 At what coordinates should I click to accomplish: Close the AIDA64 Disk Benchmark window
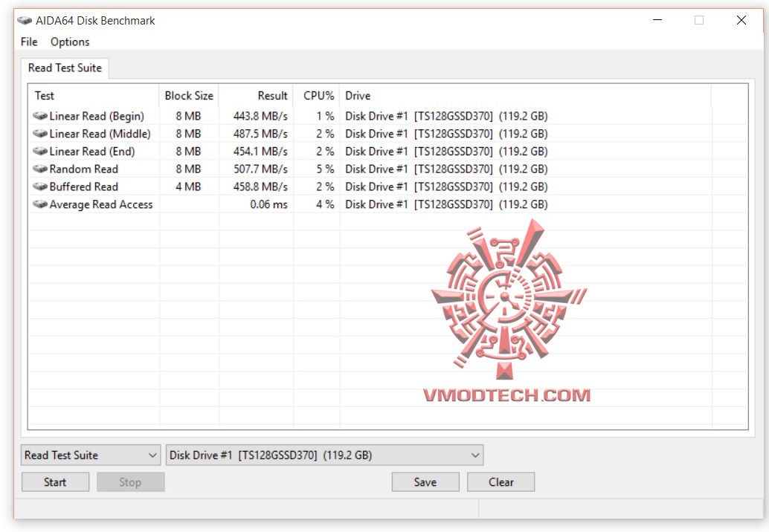pos(741,20)
